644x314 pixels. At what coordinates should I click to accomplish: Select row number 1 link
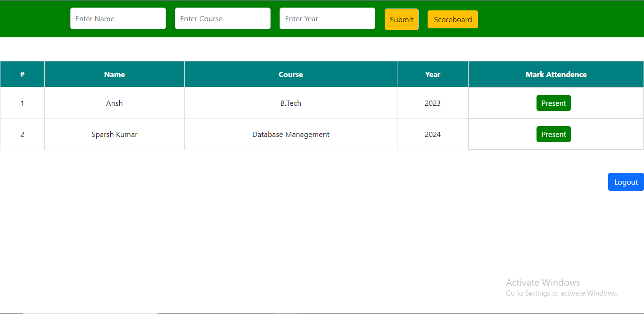tap(22, 103)
